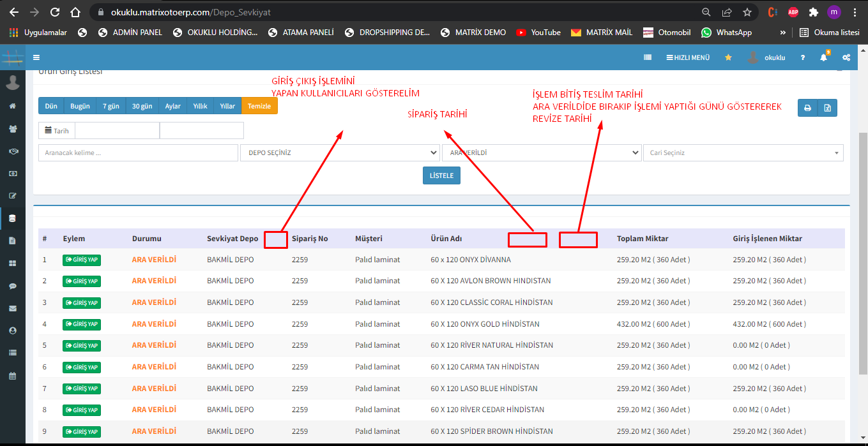This screenshot has width=868, height=446.
Task: Open the HIZLI MENÜ menu
Action: click(x=688, y=57)
